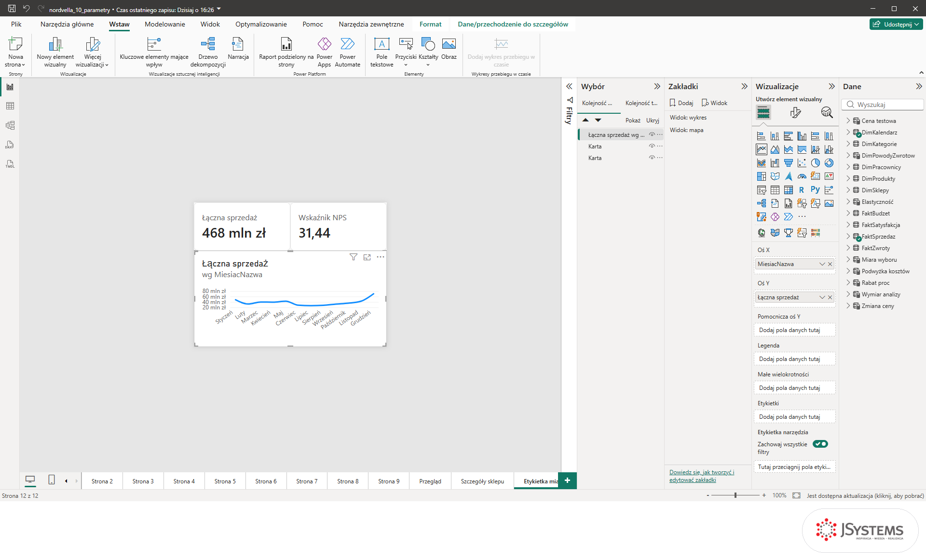Toggle Zachowaj wszystkie filtry switch
The width and height of the screenshot is (926, 560).
[x=820, y=444]
